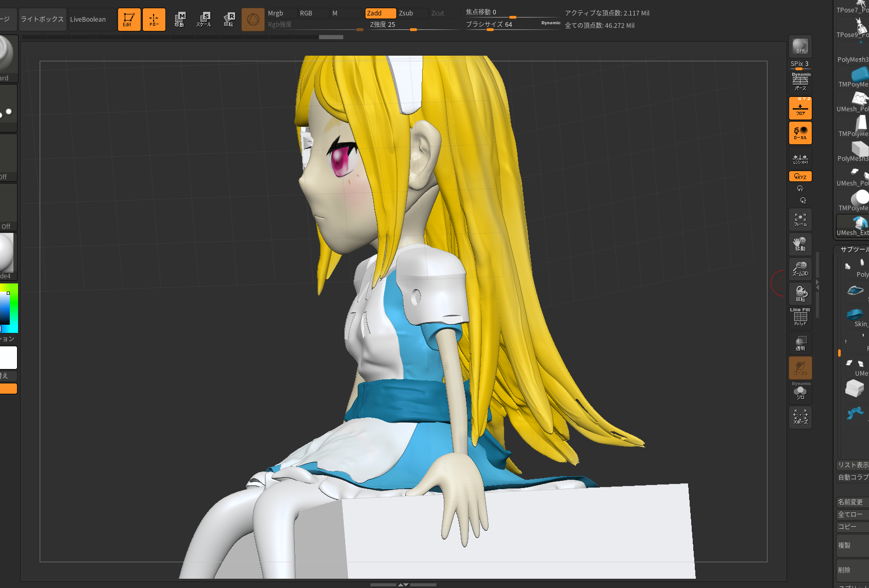
Task: Adjust the SPix 3 slider
Action: point(800,64)
